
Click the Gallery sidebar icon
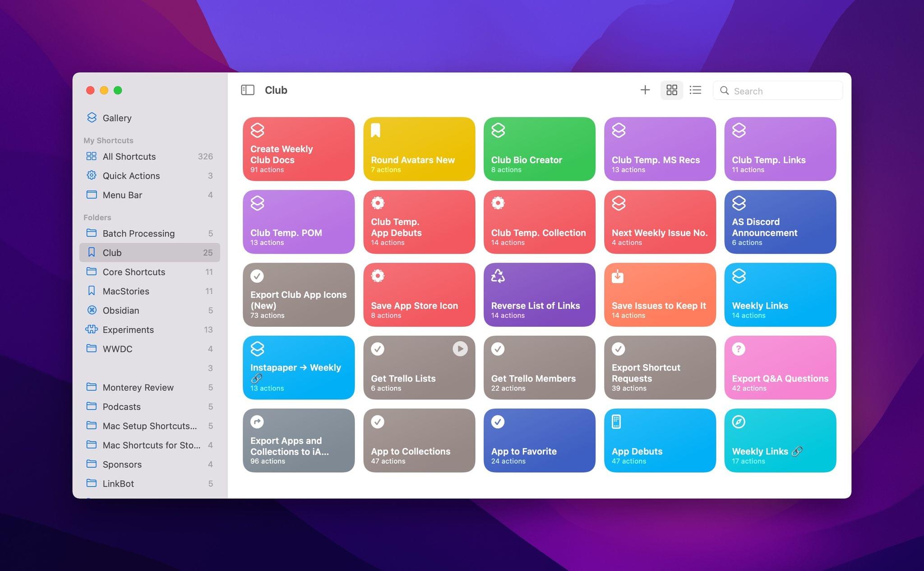click(92, 117)
